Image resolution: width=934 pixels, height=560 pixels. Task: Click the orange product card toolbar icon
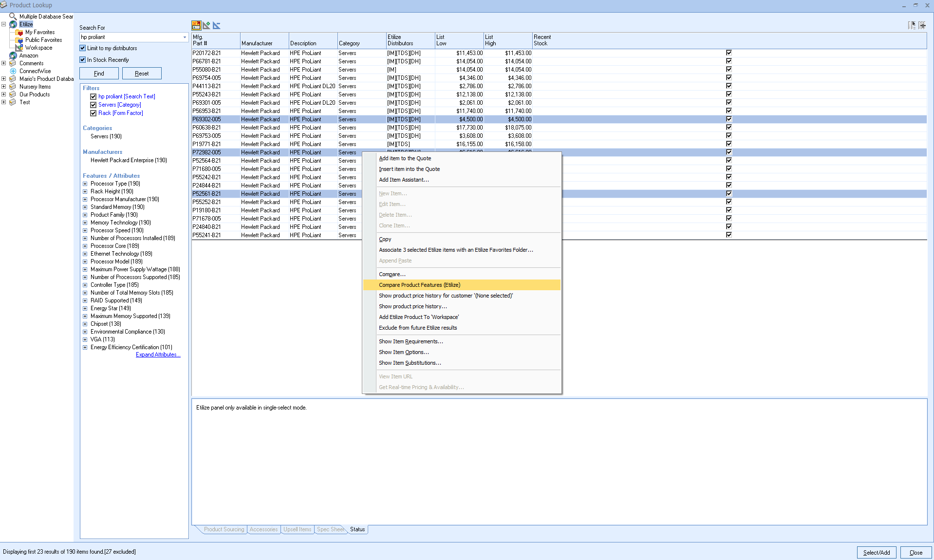point(196,25)
